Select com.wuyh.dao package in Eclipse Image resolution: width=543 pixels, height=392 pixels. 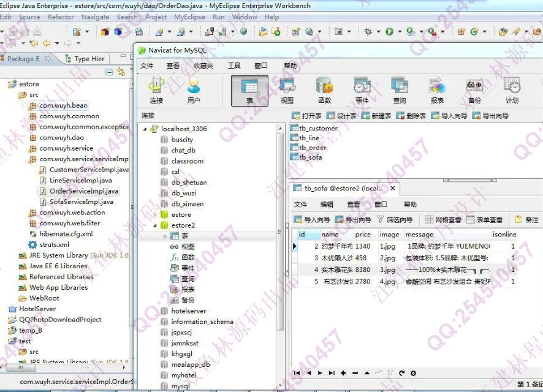point(56,137)
